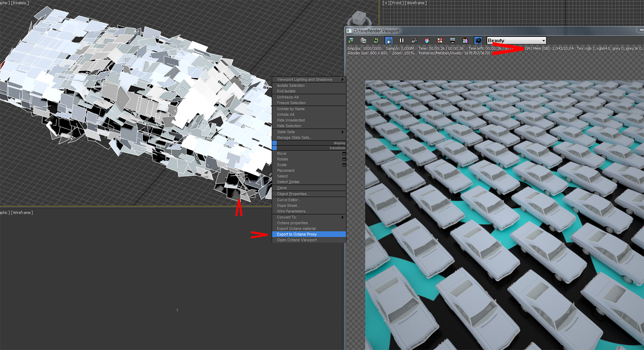Viewport: 644px width, 350px height.
Task: Choose Export Octane material
Action: point(309,228)
